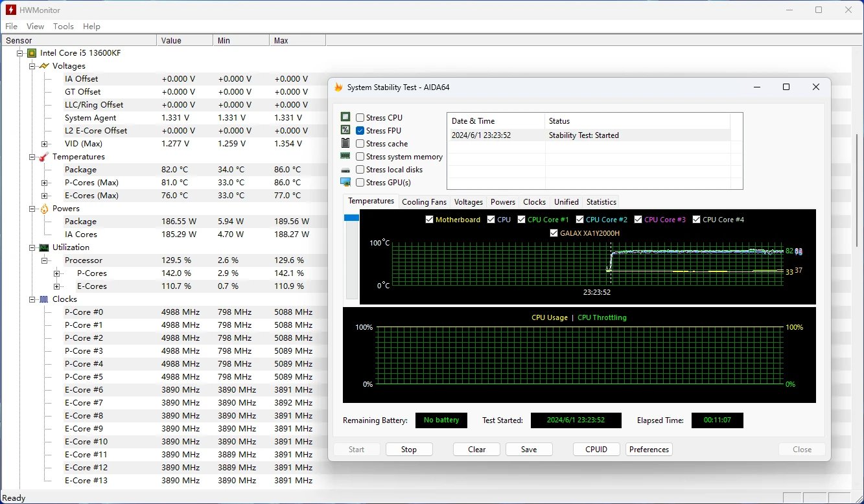Collapse the Temperatures group in sensor tree
864x504 pixels.
click(32, 157)
